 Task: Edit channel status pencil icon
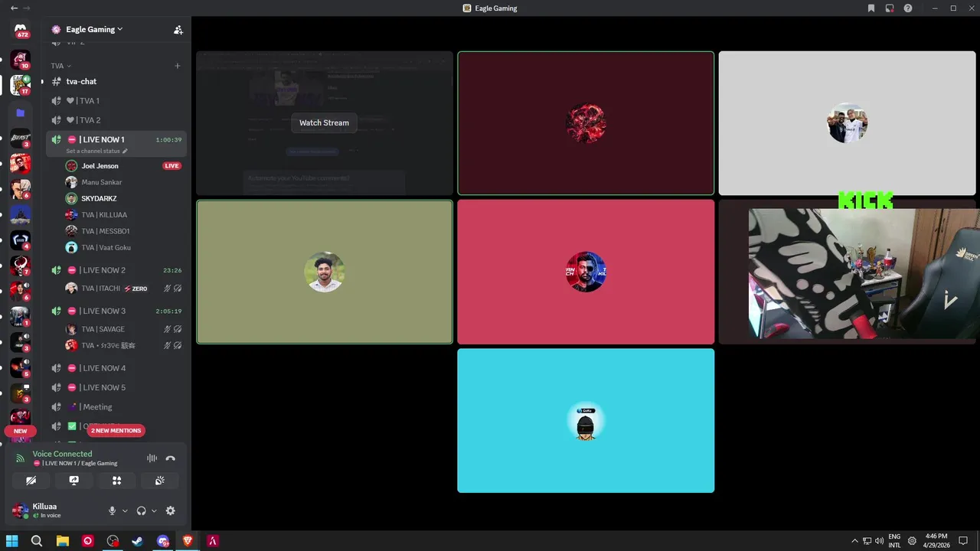(126, 151)
